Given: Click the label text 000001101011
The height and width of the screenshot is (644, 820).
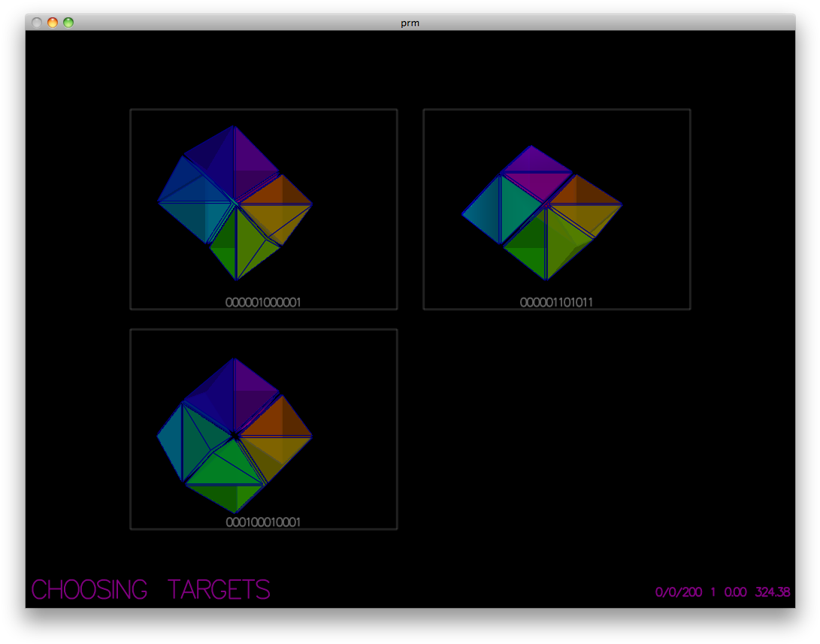Looking at the screenshot, I should [x=556, y=302].
